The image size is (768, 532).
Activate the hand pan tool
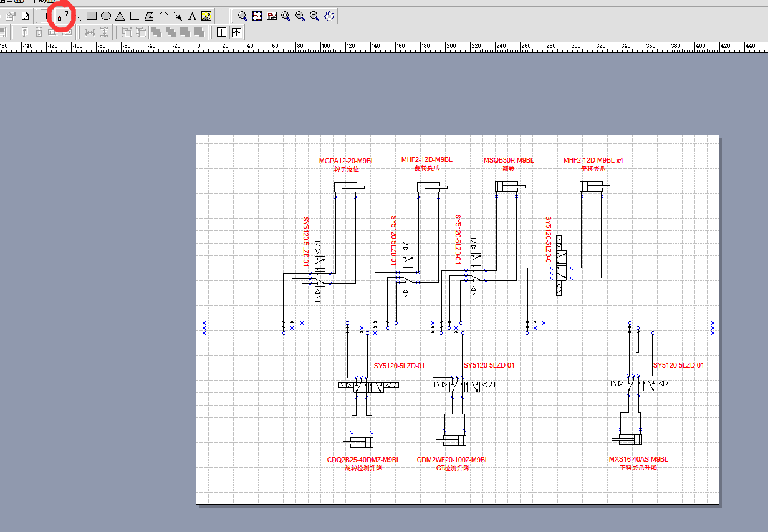(329, 16)
